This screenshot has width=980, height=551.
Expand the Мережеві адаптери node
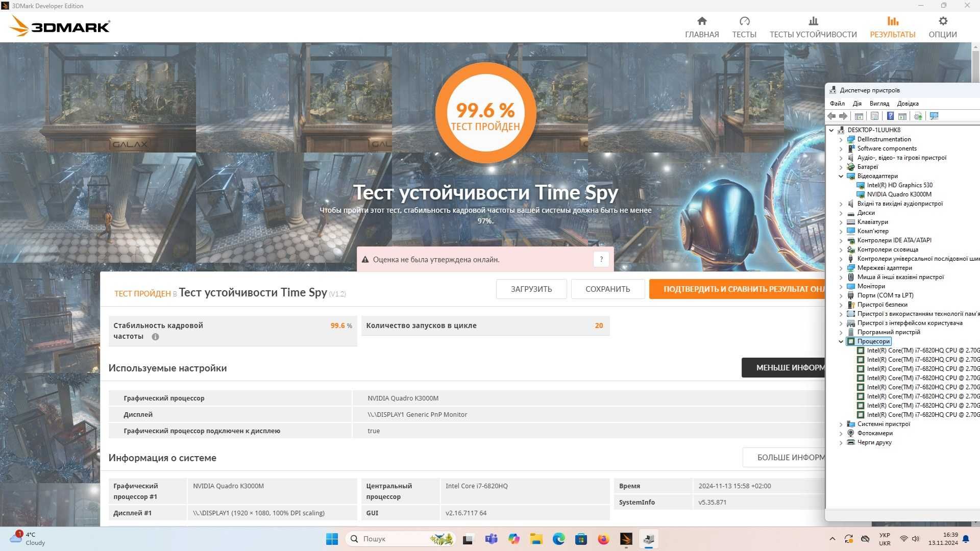(x=841, y=268)
